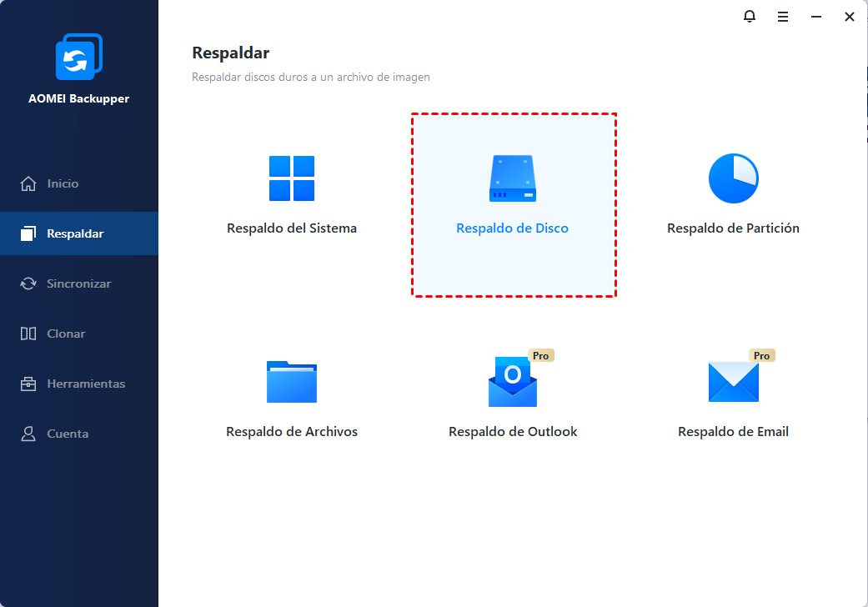Image resolution: width=868 pixels, height=607 pixels.
Task: Click the pie chart partition icon
Action: click(x=734, y=178)
